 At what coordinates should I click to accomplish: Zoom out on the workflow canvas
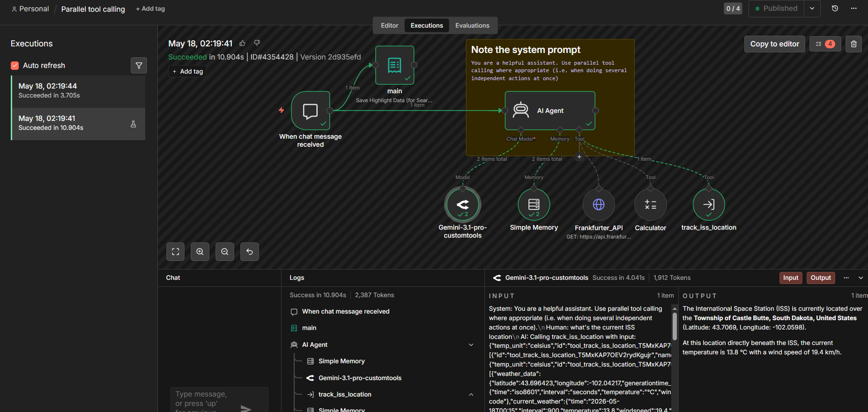click(225, 252)
